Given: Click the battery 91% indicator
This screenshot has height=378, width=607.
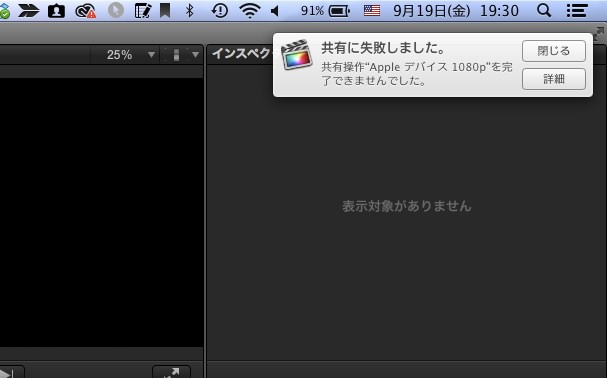Looking at the screenshot, I should [325, 11].
